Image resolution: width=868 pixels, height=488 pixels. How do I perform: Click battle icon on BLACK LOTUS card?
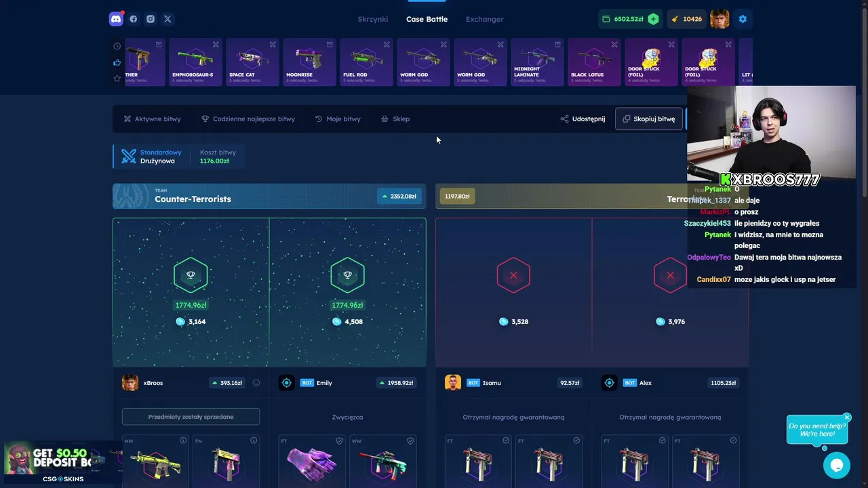614,45
